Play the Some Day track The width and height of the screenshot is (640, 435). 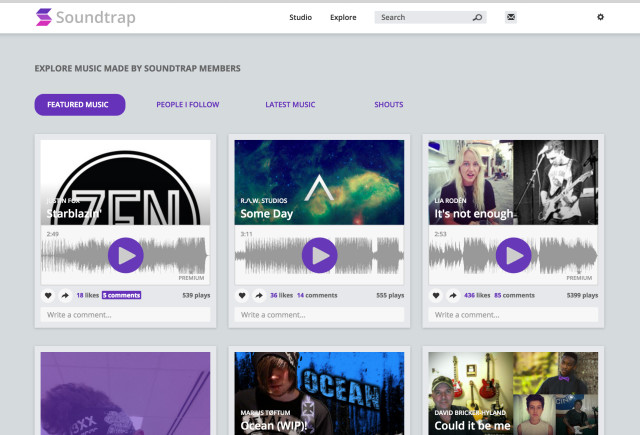pyautogui.click(x=319, y=256)
